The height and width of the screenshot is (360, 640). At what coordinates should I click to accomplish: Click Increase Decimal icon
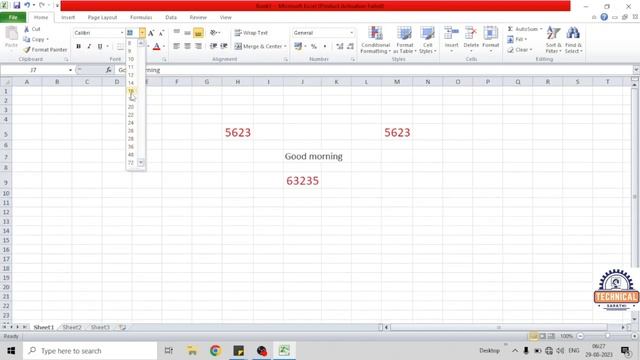340,47
